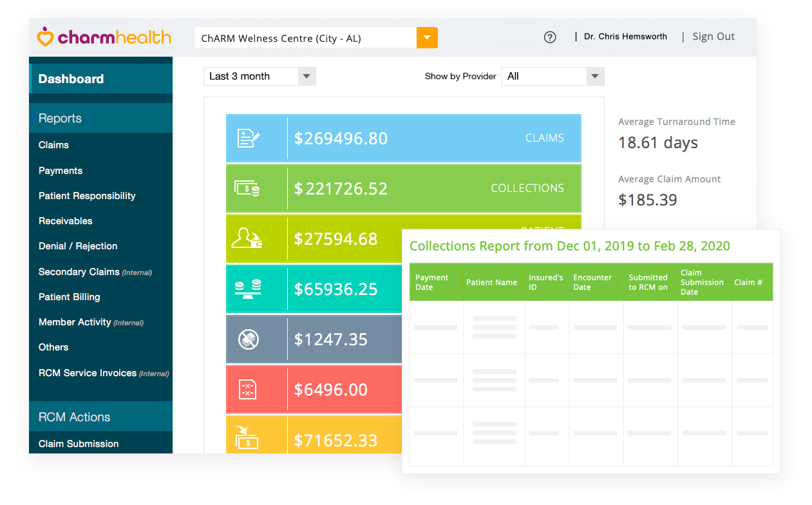Select Dashboard in the sidebar

pos(71,79)
